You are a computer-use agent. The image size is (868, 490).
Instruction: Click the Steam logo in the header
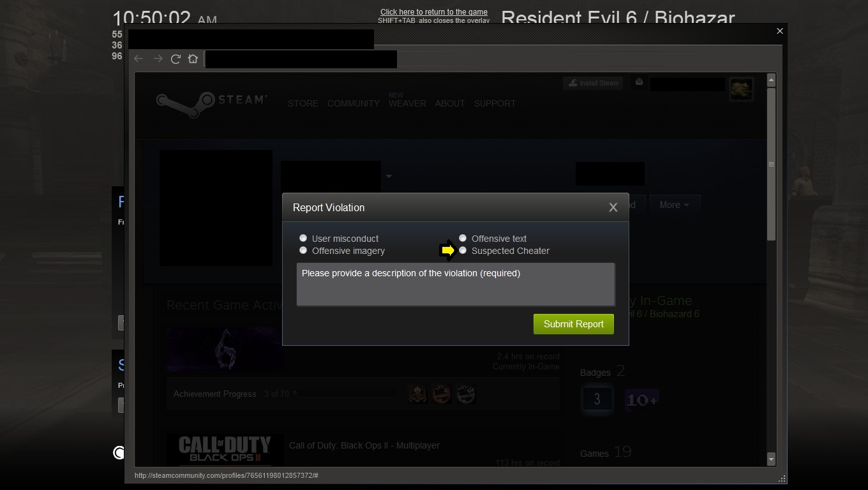(x=211, y=103)
